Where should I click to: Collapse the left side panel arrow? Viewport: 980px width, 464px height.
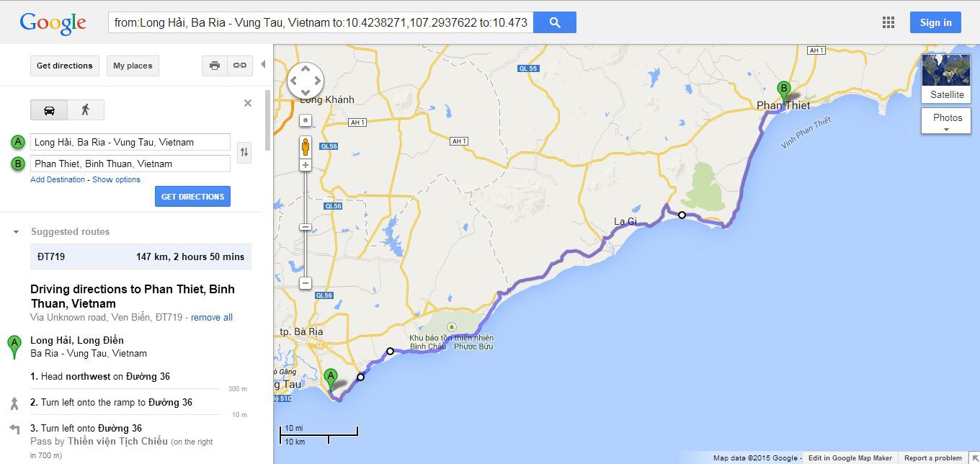tap(263, 64)
